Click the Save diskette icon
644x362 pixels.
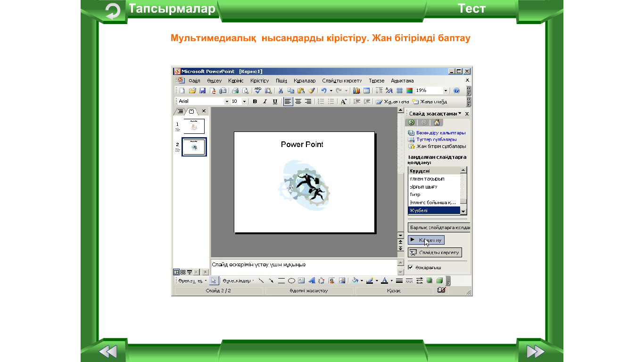coord(202,90)
